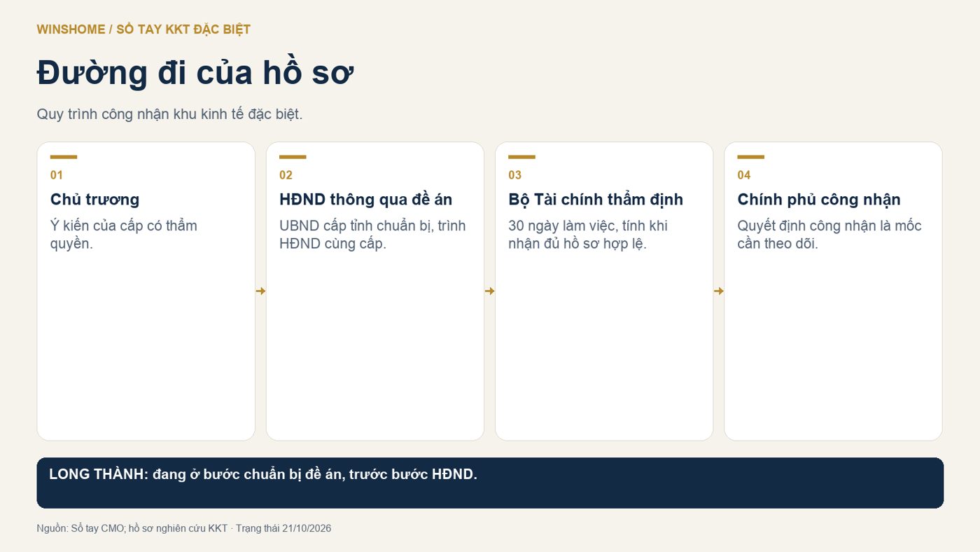This screenshot has width=980, height=552.
Task: Click text "UBND cấp tỉnh chuẩn bị, trình HĐND cùng cấp."
Action: 372,235
